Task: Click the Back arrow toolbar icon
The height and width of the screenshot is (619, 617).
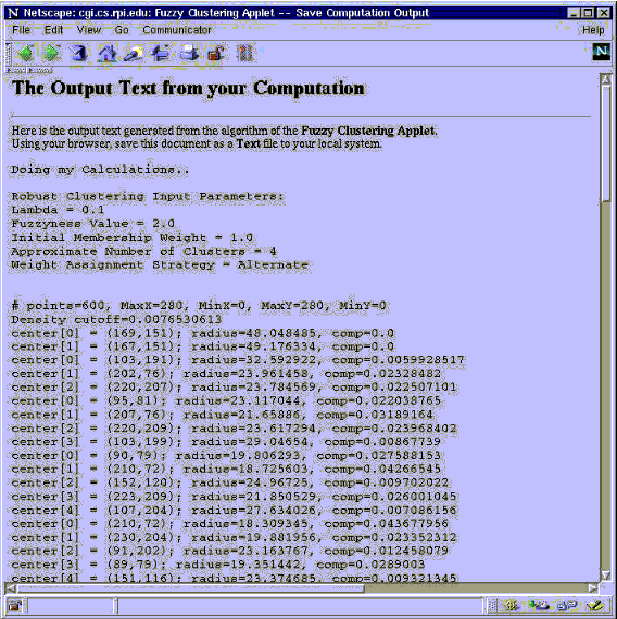Action: pos(26,53)
